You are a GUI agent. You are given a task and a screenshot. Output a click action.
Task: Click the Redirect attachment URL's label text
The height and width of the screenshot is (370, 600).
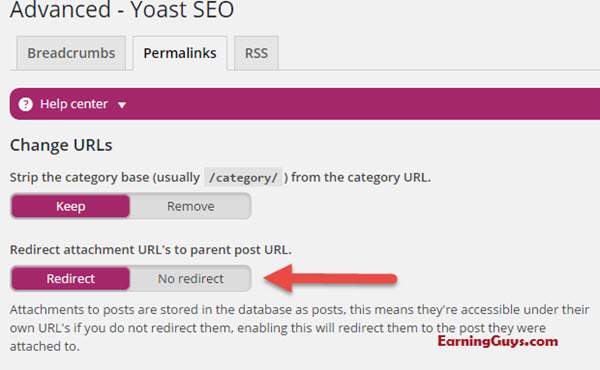(x=151, y=250)
